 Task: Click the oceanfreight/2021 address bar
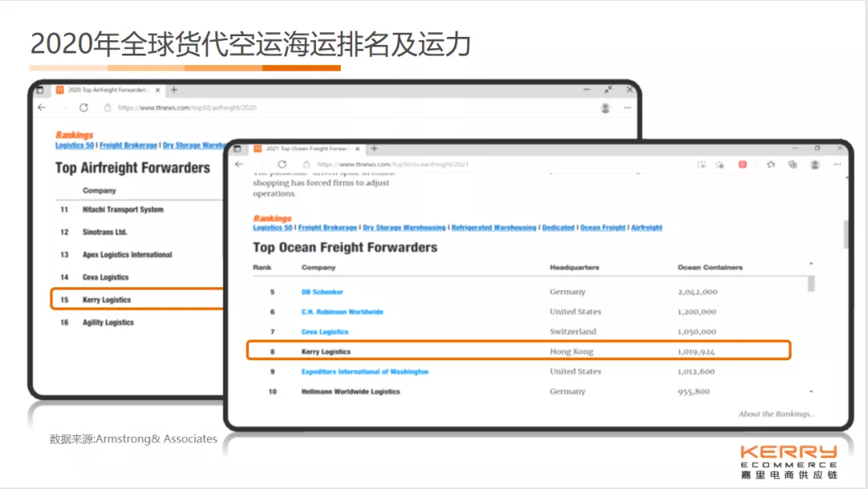(392, 165)
